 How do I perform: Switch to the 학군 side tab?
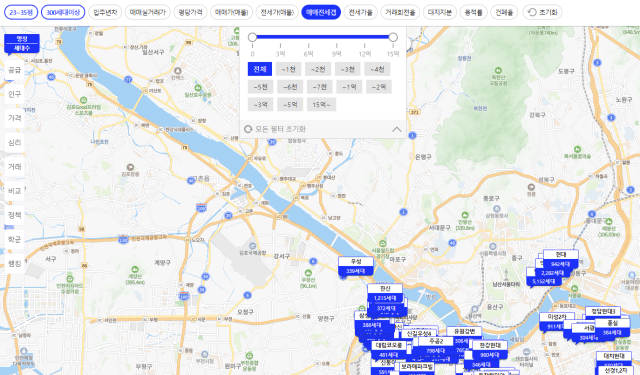point(15,239)
